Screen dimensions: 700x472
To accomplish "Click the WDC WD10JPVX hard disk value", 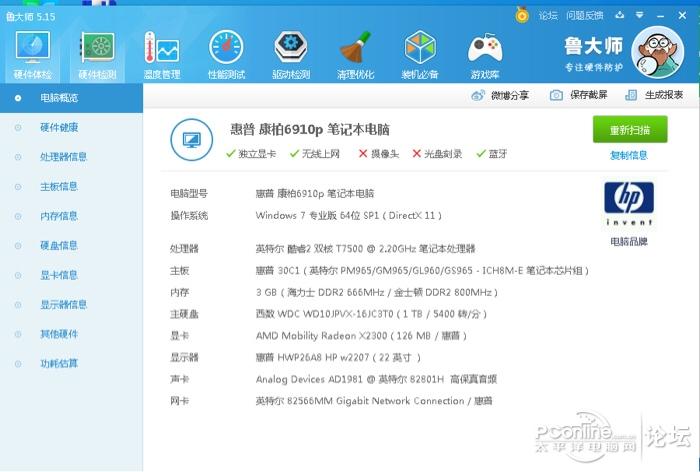I will pyautogui.click(x=371, y=314).
